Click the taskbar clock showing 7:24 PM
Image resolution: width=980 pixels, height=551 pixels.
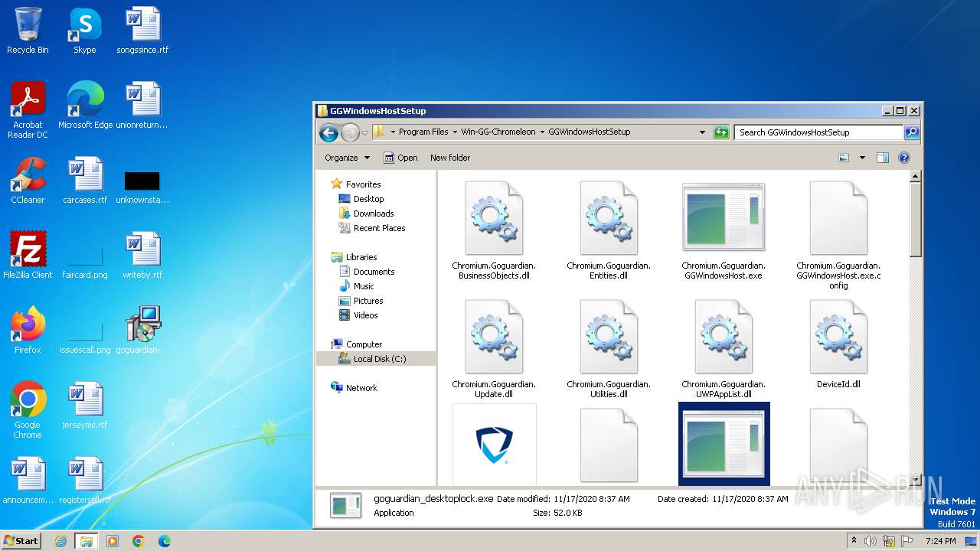point(940,541)
